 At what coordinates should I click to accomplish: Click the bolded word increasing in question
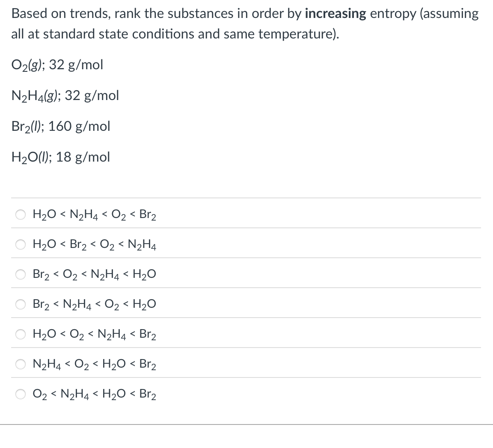pos(335,13)
